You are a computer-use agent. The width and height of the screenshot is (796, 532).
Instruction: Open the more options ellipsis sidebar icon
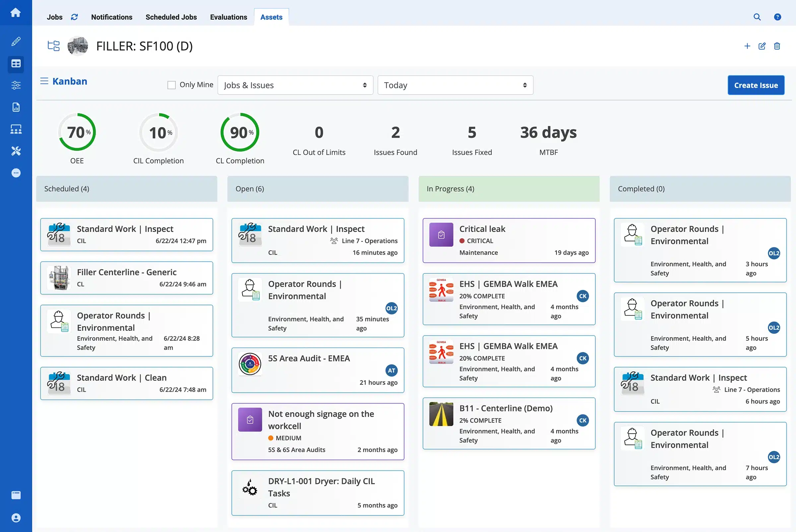(16, 173)
